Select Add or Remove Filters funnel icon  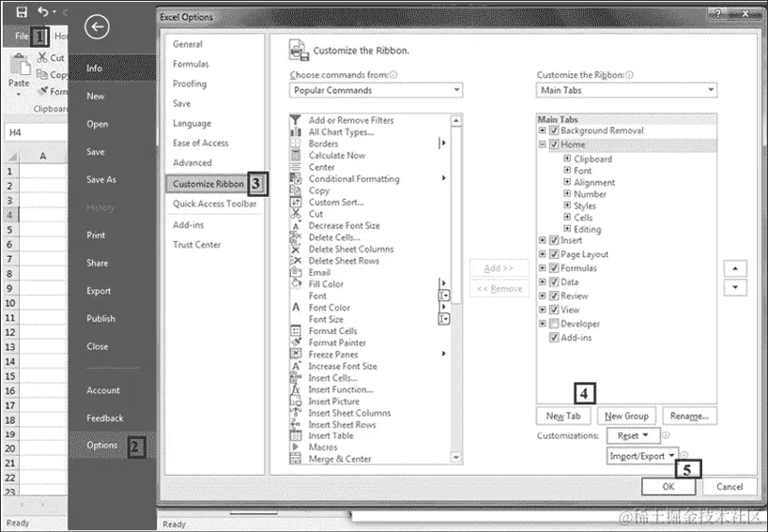pyautogui.click(x=296, y=120)
